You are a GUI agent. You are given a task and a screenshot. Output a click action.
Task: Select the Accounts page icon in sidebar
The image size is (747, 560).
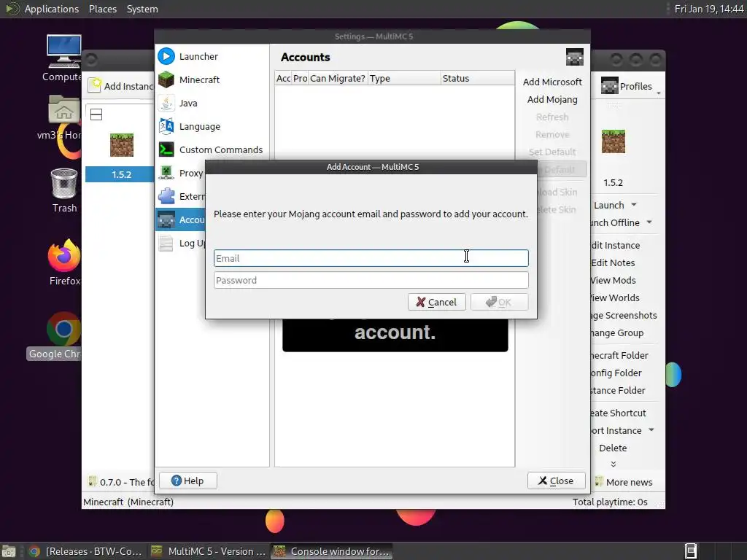(x=166, y=219)
